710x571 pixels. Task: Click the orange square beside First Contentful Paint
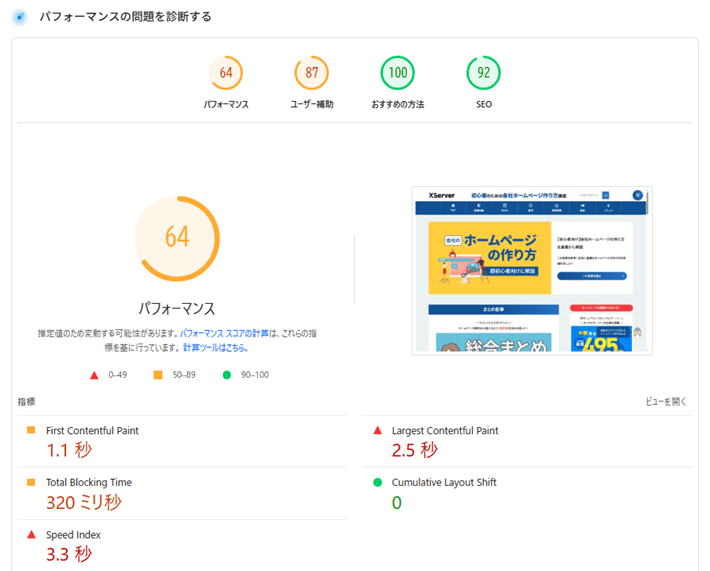pos(31,430)
